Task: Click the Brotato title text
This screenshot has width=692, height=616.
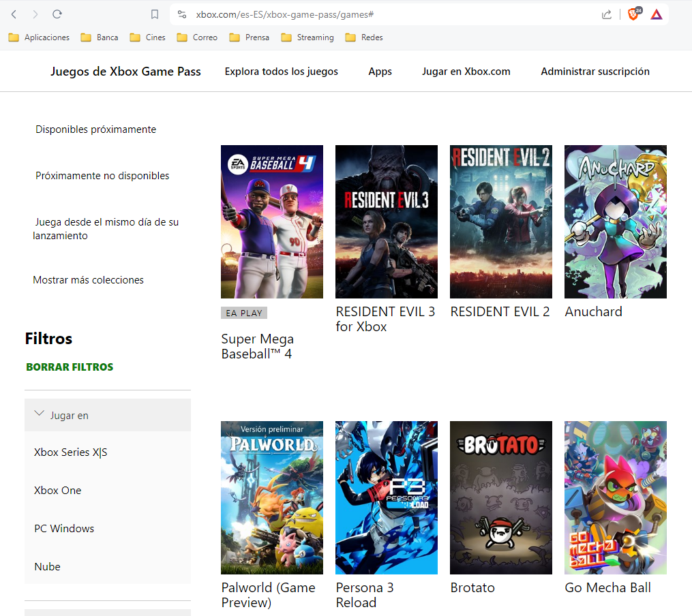Action: click(x=472, y=588)
